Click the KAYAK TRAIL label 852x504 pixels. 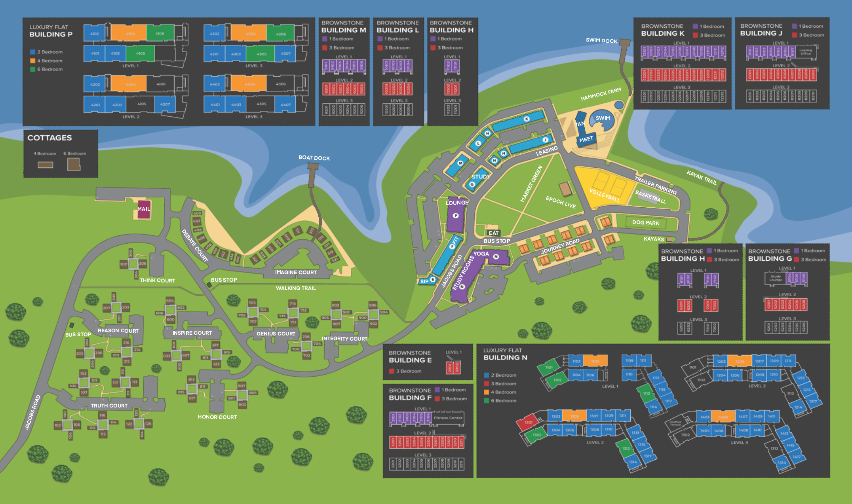click(702, 178)
